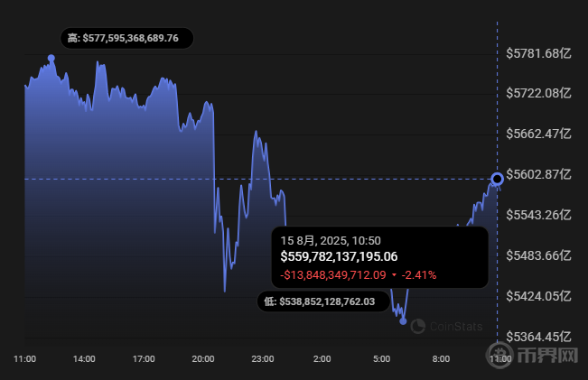
Task: Click the high price label $577,595,368,689.76
Action: point(129,38)
